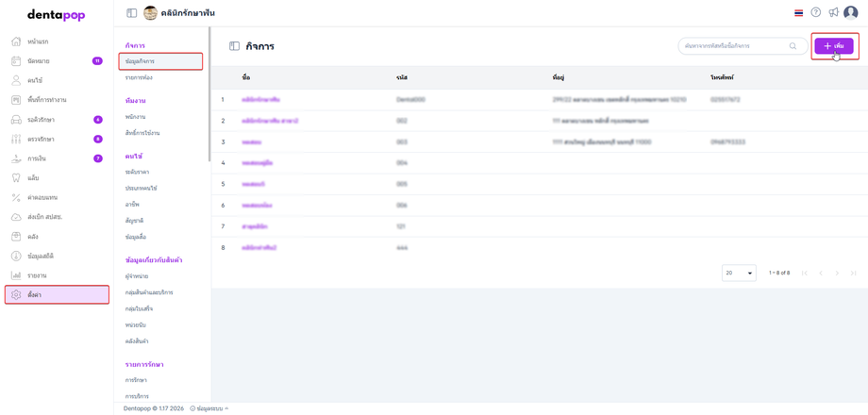Click the ตั้งค่า settings gear icon

(16, 295)
